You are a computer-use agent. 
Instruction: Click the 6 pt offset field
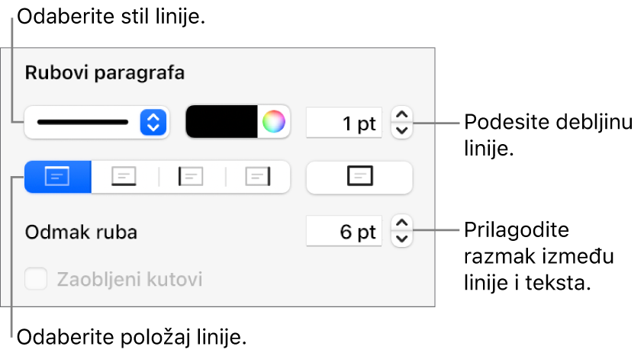point(343,231)
